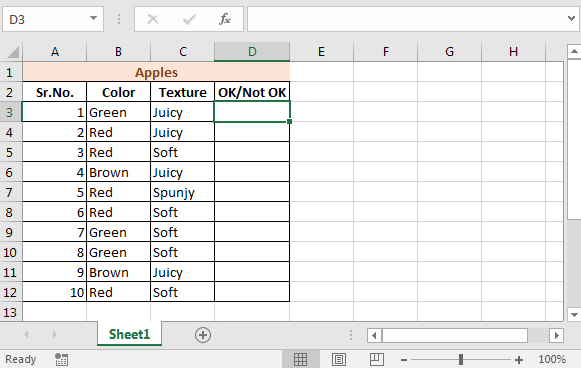Switch to Page Break Preview icon
581x368 pixels.
(x=377, y=359)
